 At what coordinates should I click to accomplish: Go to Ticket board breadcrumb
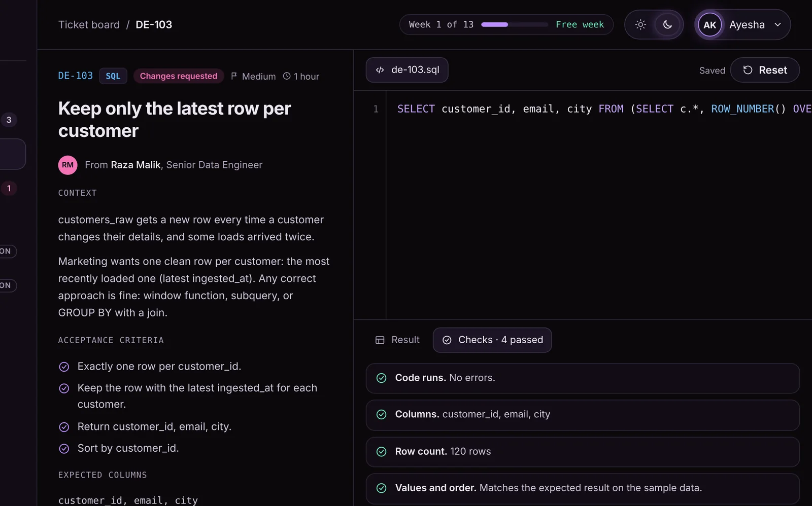89,24
